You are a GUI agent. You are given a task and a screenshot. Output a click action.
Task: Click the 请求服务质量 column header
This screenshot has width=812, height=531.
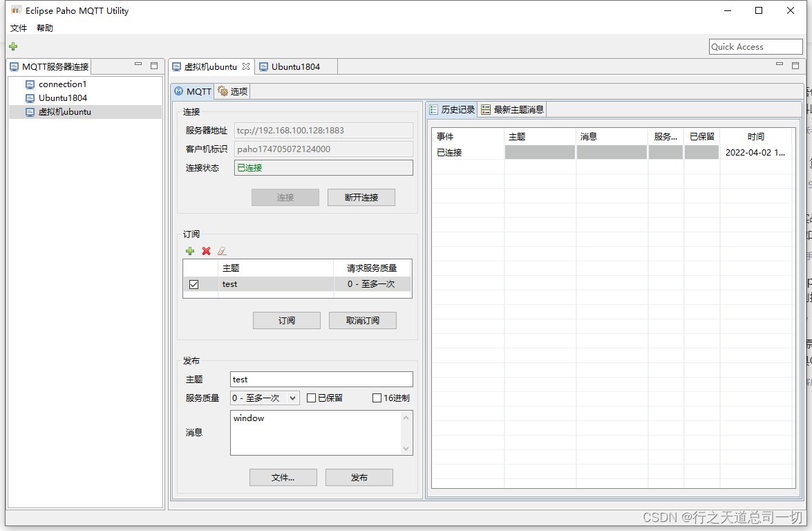[x=372, y=268]
